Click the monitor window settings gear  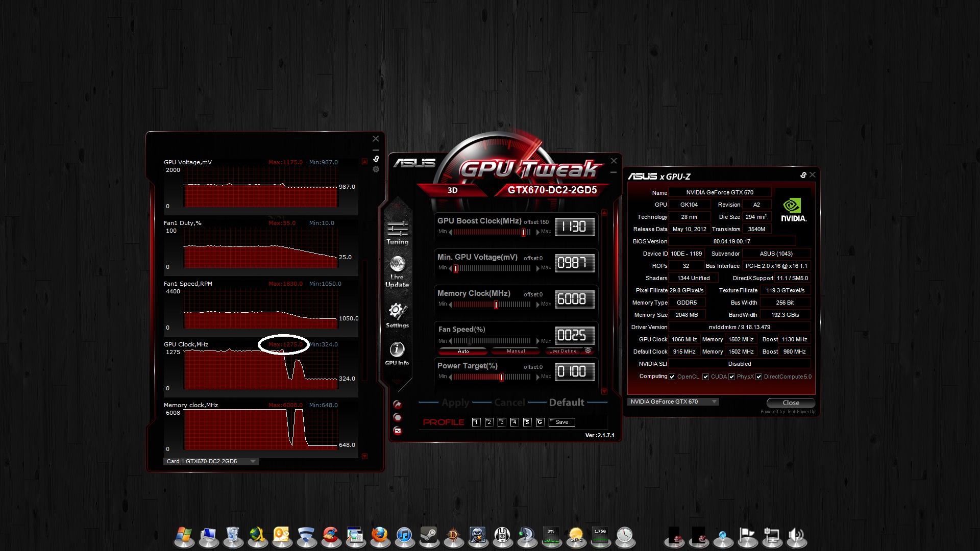pyautogui.click(x=376, y=169)
